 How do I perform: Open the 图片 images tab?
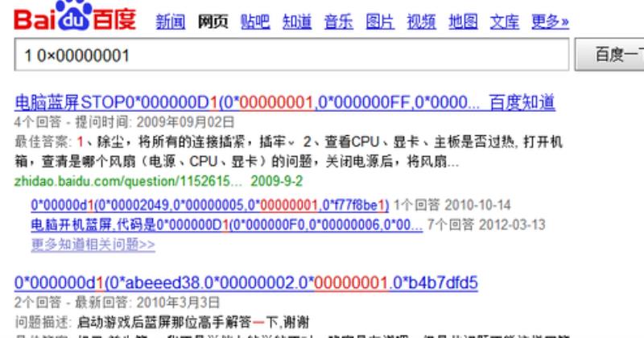coord(380,22)
